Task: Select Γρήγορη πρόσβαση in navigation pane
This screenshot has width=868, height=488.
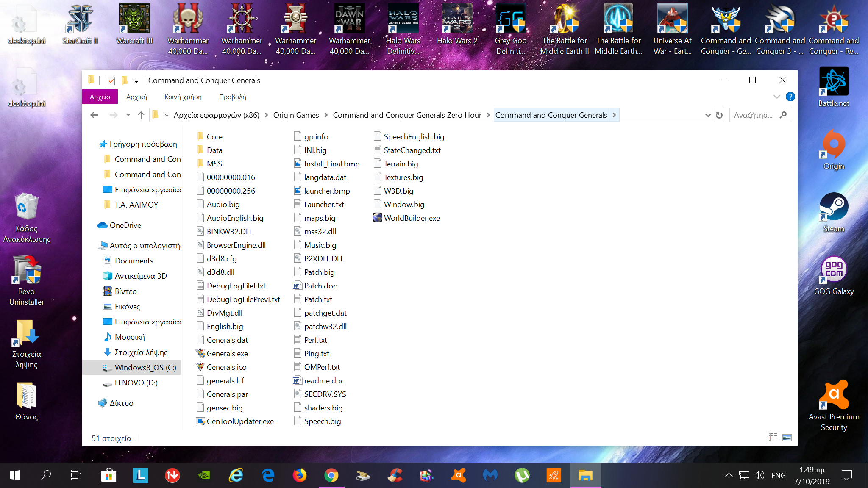Action: [x=138, y=144]
